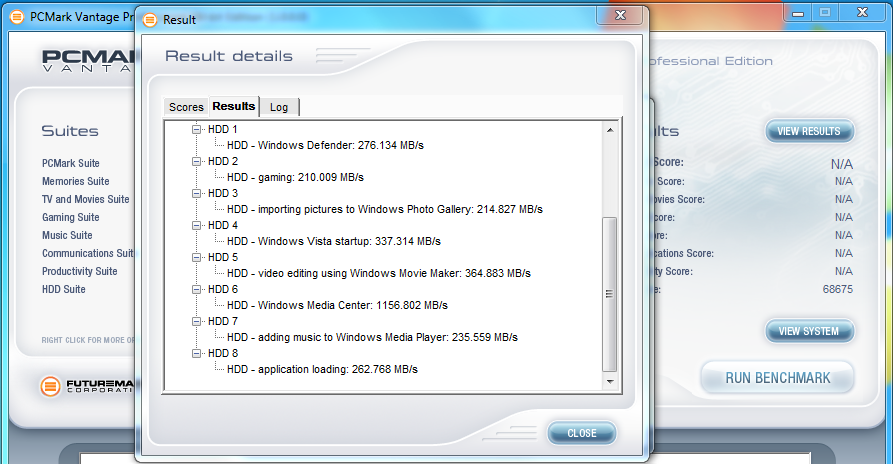The height and width of the screenshot is (464, 893).
Task: Open the Log tab
Action: point(279,107)
